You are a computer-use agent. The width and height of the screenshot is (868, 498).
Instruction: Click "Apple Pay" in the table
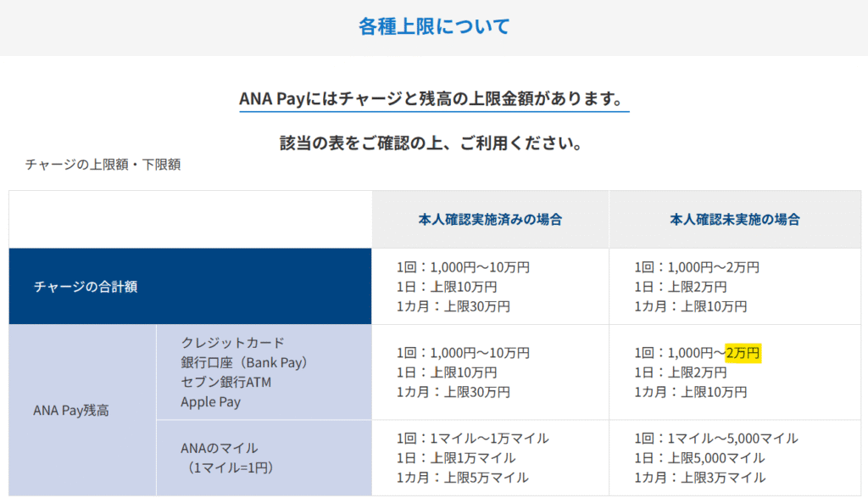click(210, 401)
